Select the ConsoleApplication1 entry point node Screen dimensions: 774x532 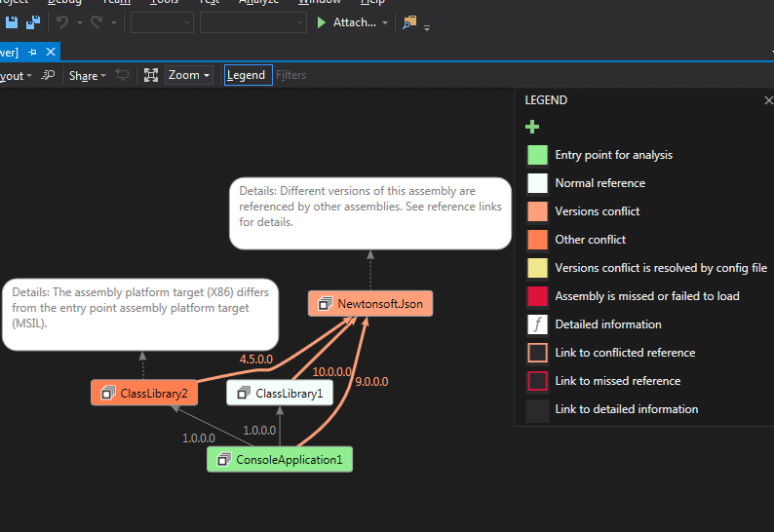[280, 459]
